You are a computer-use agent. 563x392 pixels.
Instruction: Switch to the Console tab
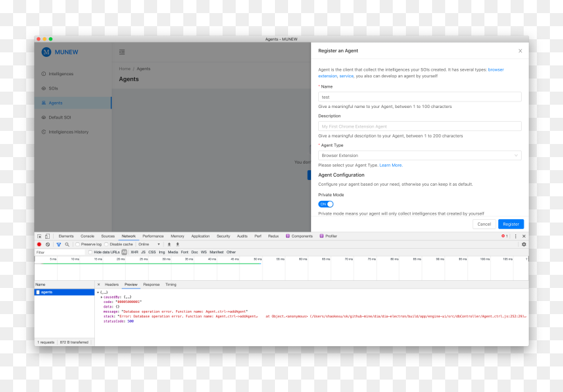[x=87, y=236]
